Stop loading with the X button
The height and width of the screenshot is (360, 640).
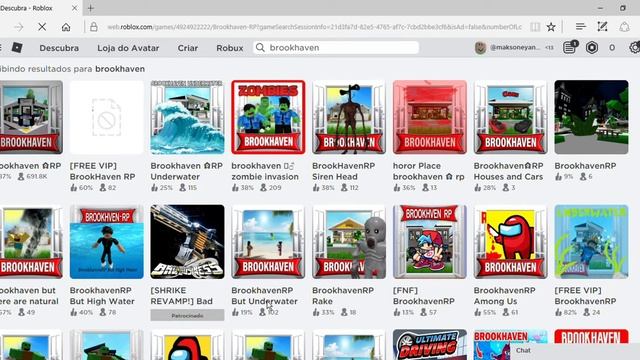click(42, 27)
